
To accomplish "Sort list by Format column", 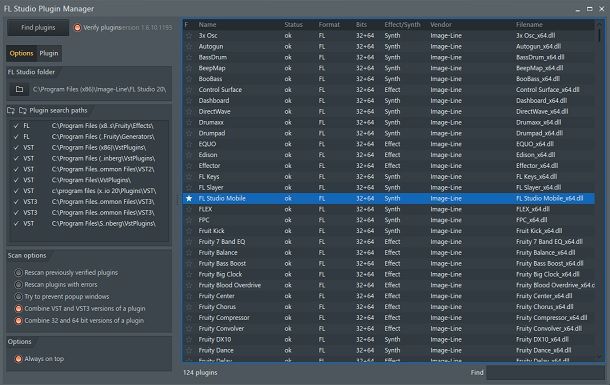I will click(329, 24).
